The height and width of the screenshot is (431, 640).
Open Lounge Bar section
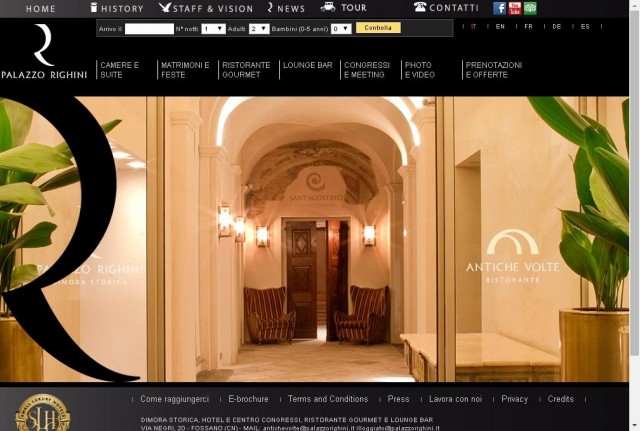pyautogui.click(x=308, y=65)
